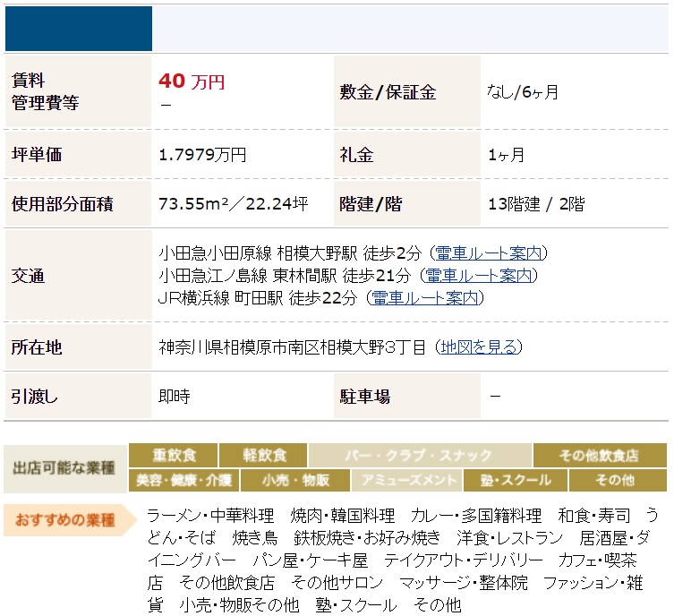Select the 軽飲食 business type tag

pyautogui.click(x=263, y=455)
